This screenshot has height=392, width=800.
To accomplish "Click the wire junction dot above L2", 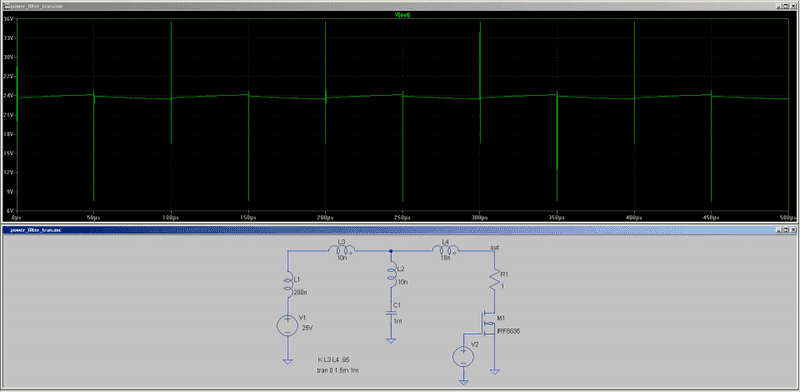I will click(391, 251).
